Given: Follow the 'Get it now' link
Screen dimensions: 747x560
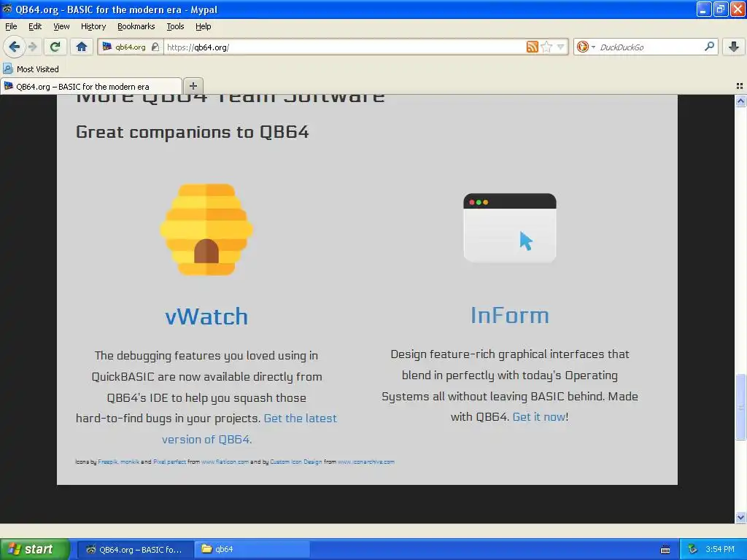Looking at the screenshot, I should click(539, 416).
